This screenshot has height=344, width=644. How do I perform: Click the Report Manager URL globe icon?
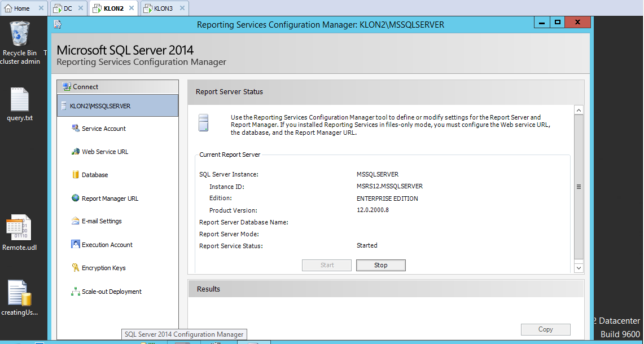(x=76, y=198)
